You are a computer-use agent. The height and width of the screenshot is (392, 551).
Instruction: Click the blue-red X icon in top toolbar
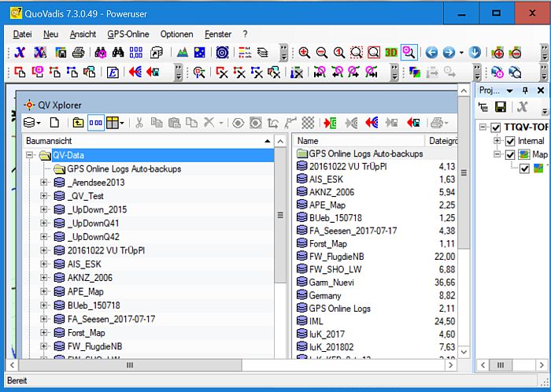20,53
